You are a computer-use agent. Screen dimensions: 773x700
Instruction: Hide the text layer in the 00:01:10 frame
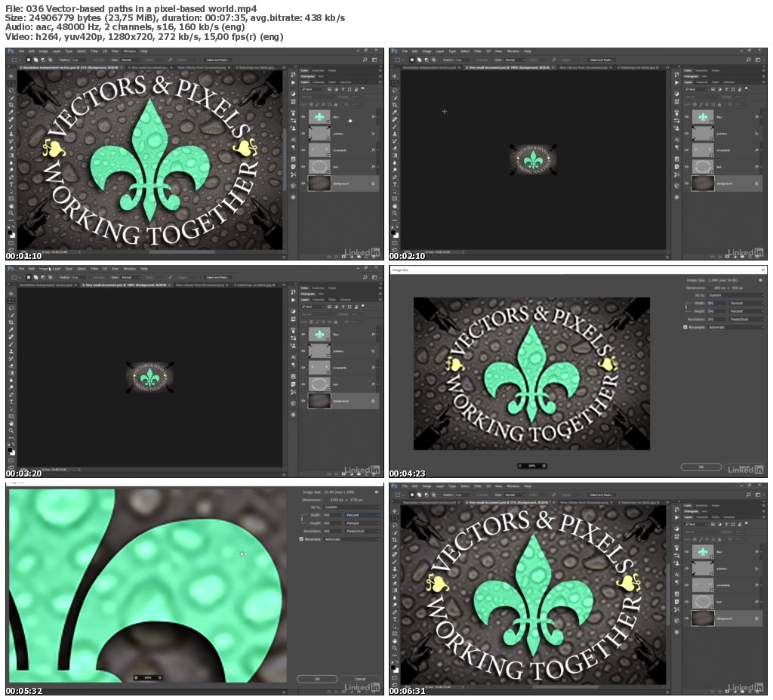[303, 167]
